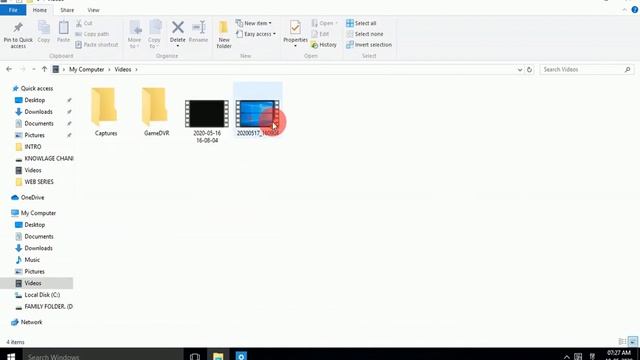Screen dimensions: 640x360
Task: Click Select none in ribbon
Action: [364, 34]
